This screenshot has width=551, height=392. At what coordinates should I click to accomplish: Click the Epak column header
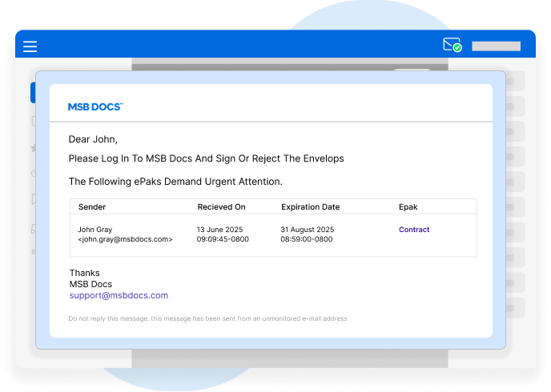click(408, 207)
